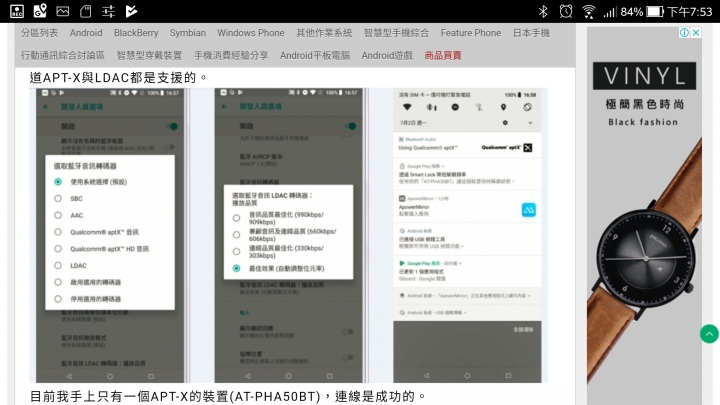This screenshot has width=720, height=405.
Task: Tap the battery icon beside 84%
Action: (x=655, y=11)
